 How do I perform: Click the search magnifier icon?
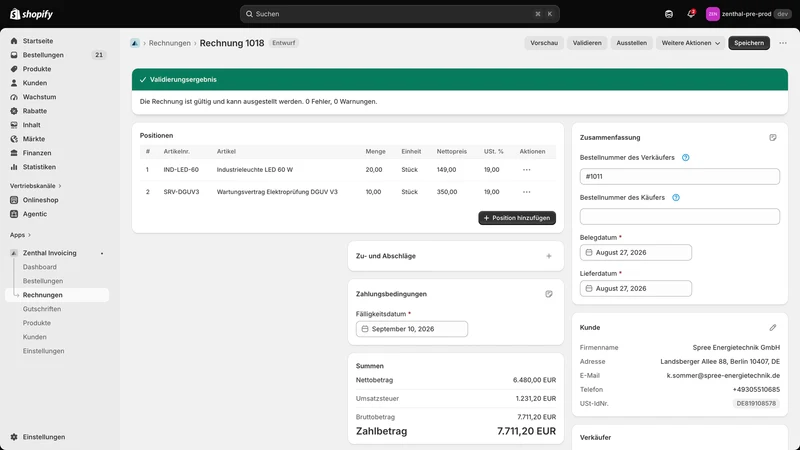click(x=249, y=14)
